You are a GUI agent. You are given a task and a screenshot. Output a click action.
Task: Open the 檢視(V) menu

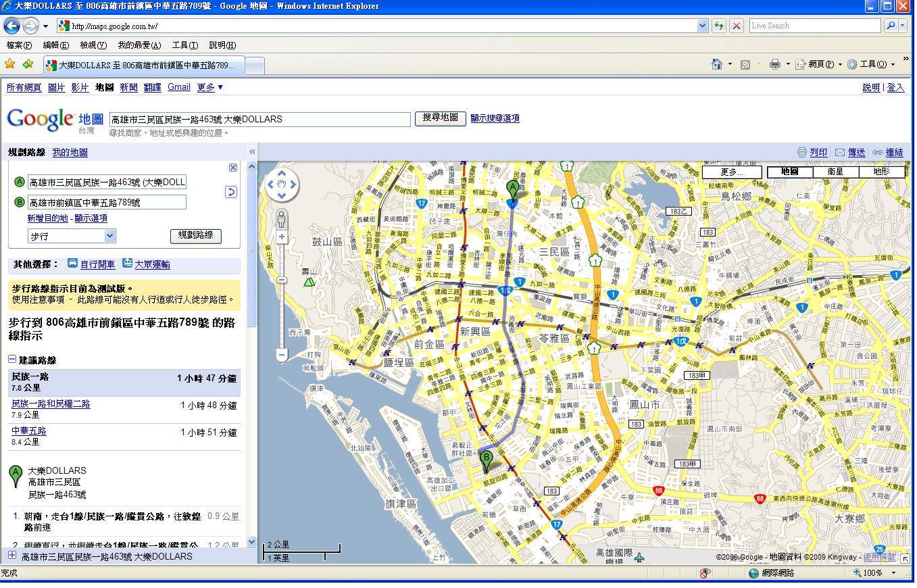click(x=93, y=45)
